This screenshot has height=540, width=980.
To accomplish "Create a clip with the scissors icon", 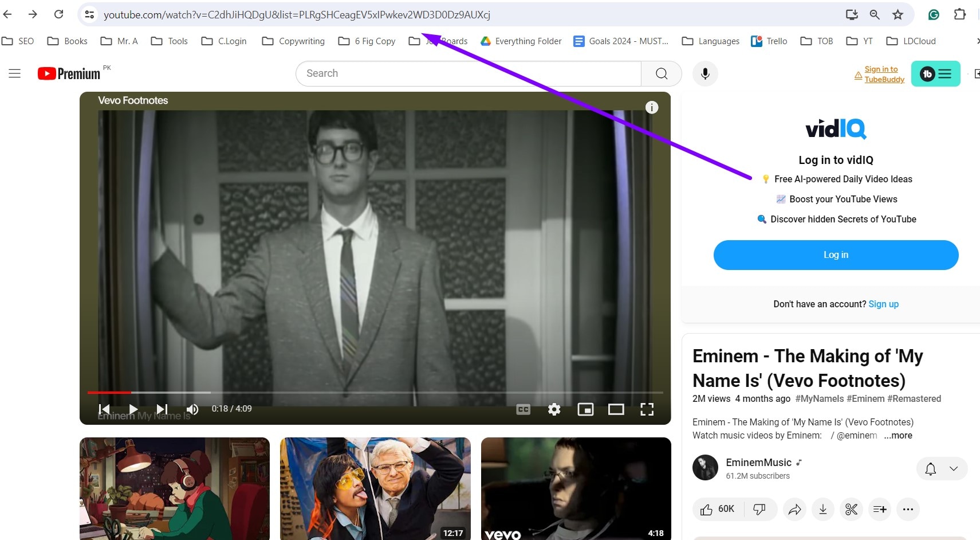I will tap(851, 509).
